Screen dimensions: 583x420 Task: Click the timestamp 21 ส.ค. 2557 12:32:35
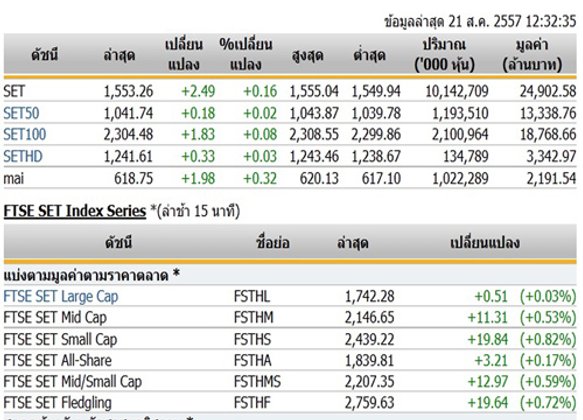click(x=512, y=22)
